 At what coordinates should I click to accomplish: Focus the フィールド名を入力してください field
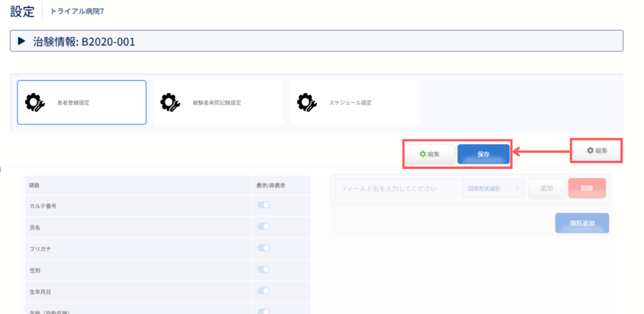[x=397, y=188]
